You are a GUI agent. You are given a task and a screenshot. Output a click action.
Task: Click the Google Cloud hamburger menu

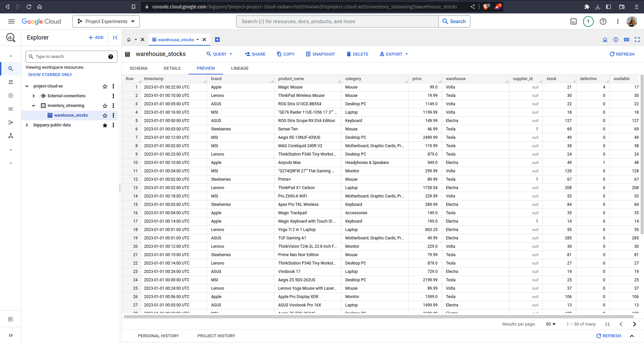pyautogui.click(x=11, y=21)
